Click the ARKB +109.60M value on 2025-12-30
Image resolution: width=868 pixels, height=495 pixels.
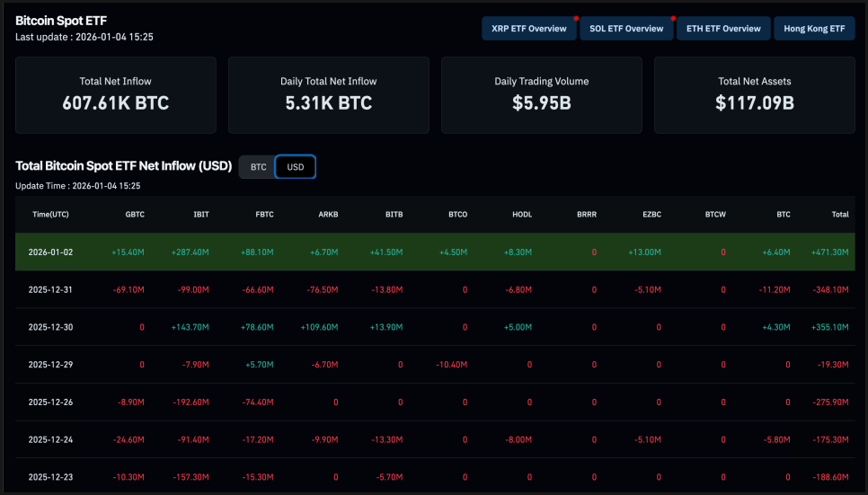(x=319, y=328)
